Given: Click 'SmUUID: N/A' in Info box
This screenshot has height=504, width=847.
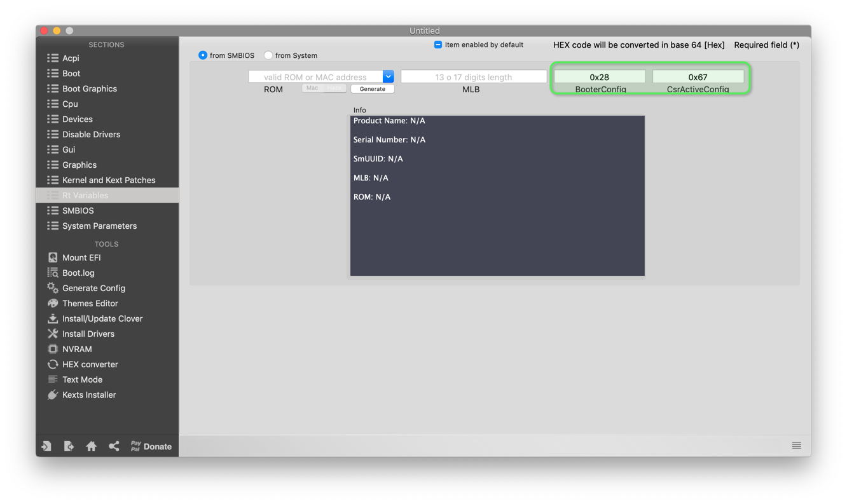Looking at the screenshot, I should pyautogui.click(x=378, y=159).
